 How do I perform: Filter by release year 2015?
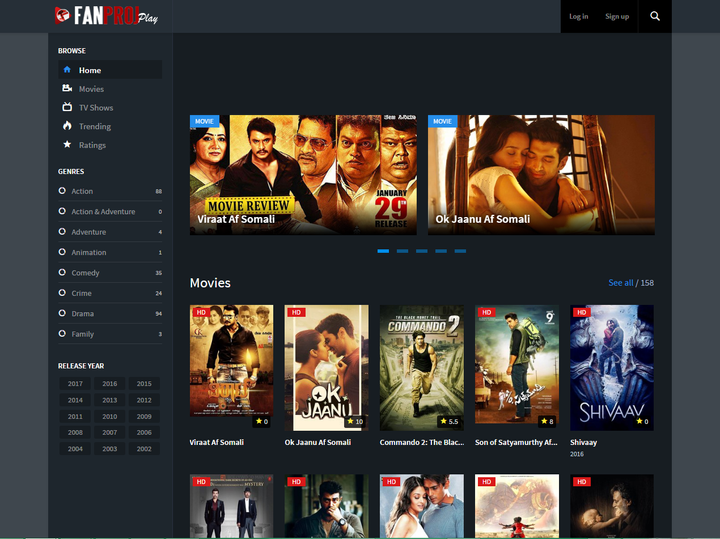[x=144, y=383]
